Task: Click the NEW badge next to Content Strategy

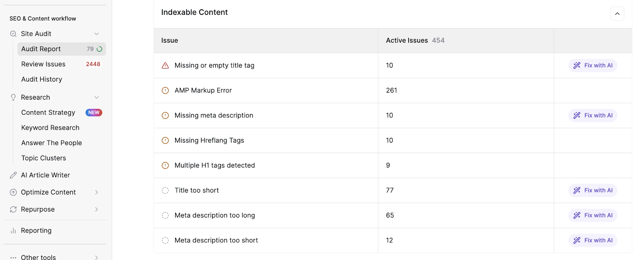Action: coord(93,113)
